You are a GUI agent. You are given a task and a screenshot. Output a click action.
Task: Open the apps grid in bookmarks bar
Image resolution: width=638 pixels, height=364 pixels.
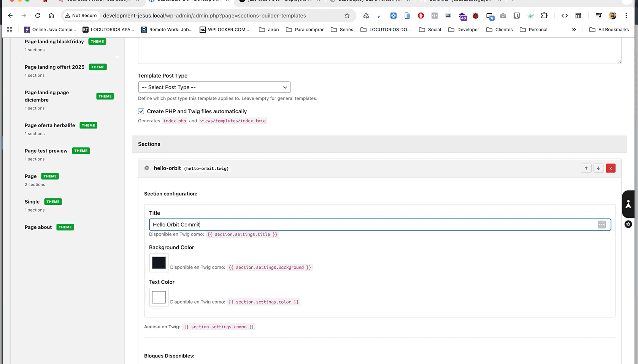[10, 30]
